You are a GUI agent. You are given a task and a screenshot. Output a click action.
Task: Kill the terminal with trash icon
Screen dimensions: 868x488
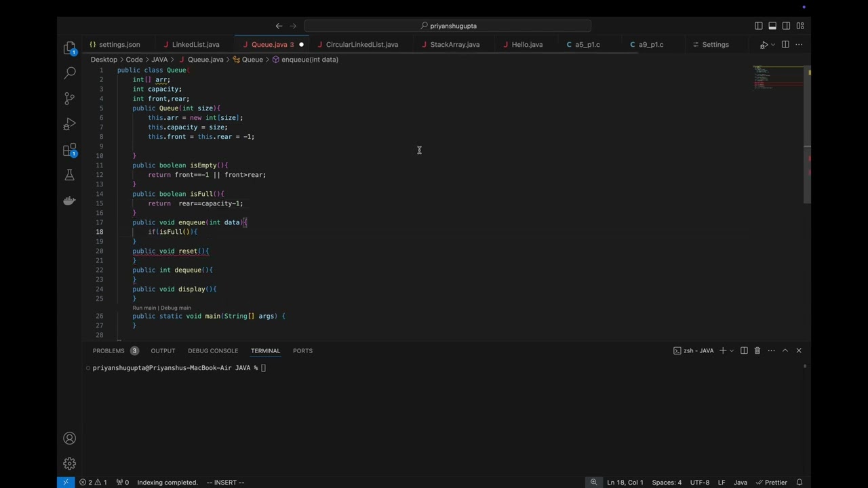pos(757,350)
